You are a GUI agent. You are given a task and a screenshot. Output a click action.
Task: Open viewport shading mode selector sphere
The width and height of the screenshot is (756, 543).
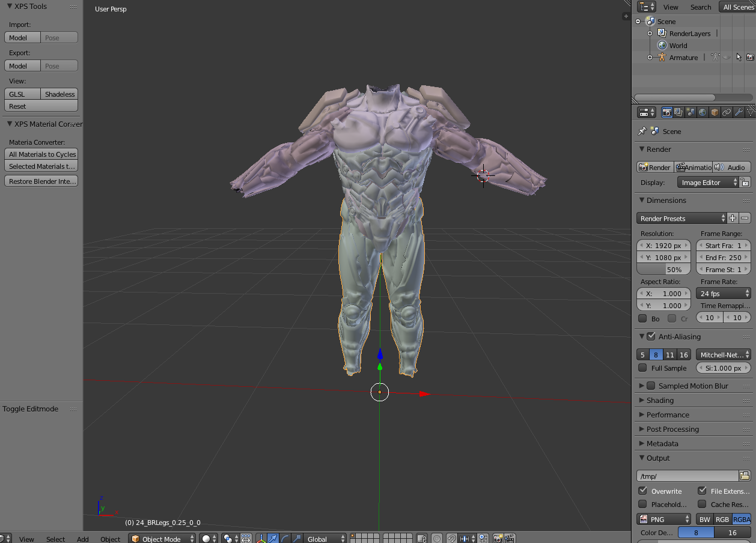209,539
